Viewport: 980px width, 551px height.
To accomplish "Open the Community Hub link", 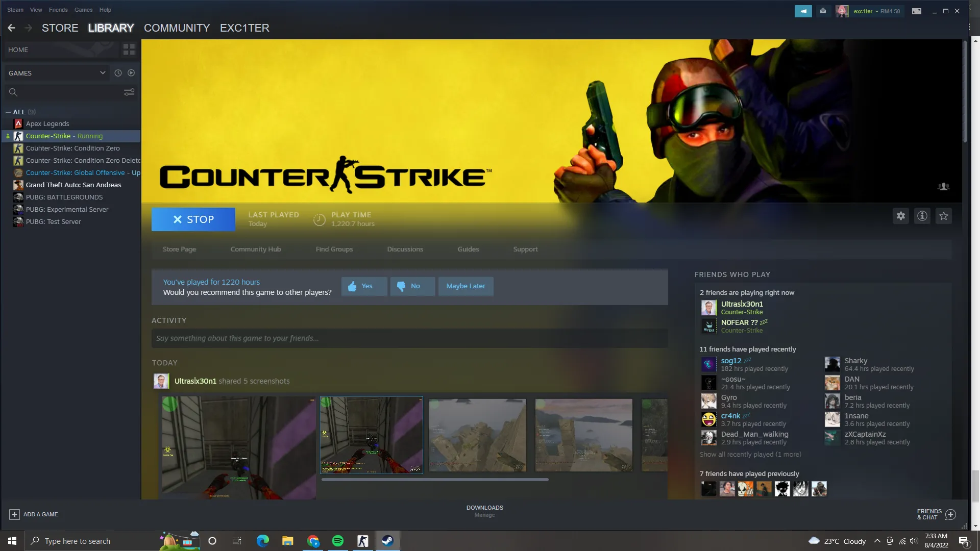I will [256, 249].
